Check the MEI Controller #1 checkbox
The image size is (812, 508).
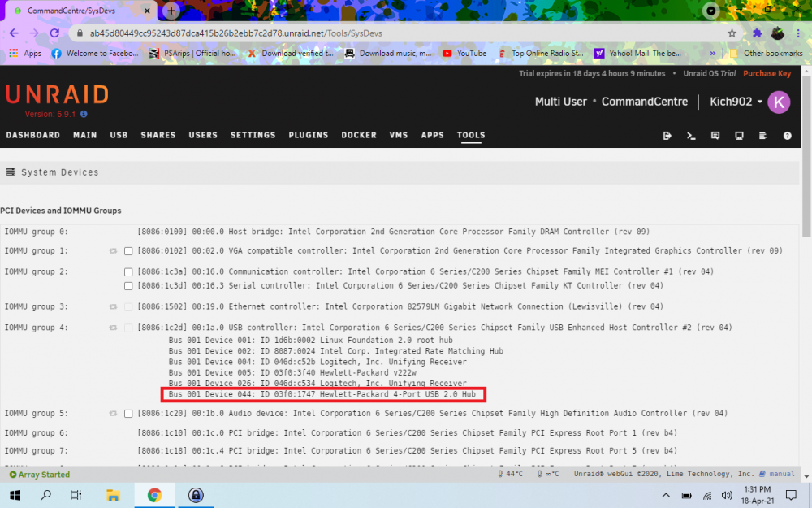pos(128,272)
